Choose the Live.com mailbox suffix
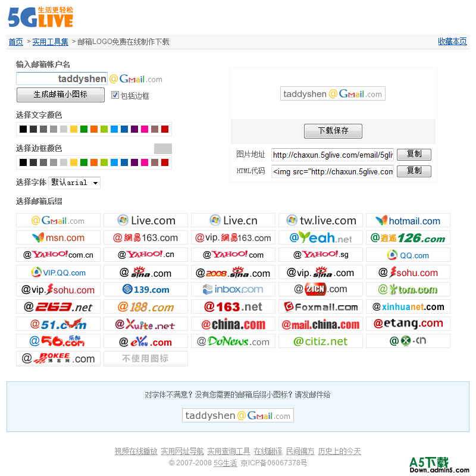This screenshot has width=476, height=476. coord(146,220)
